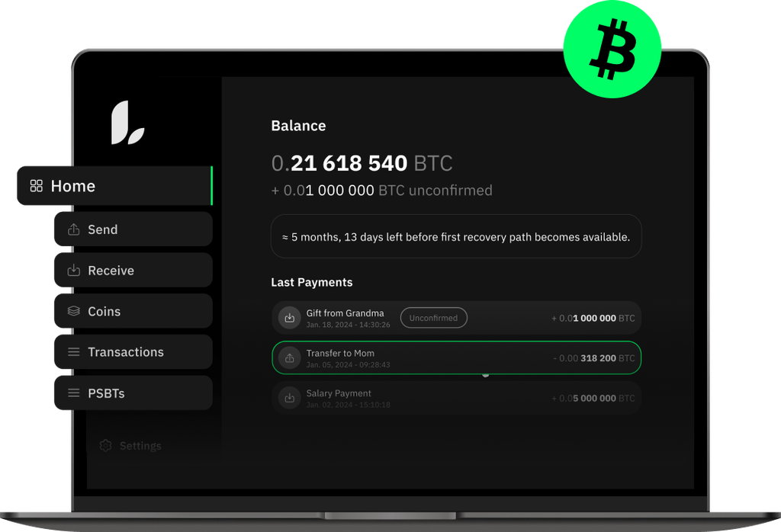Click the incoming icon on Gift from Grandma

tap(289, 318)
